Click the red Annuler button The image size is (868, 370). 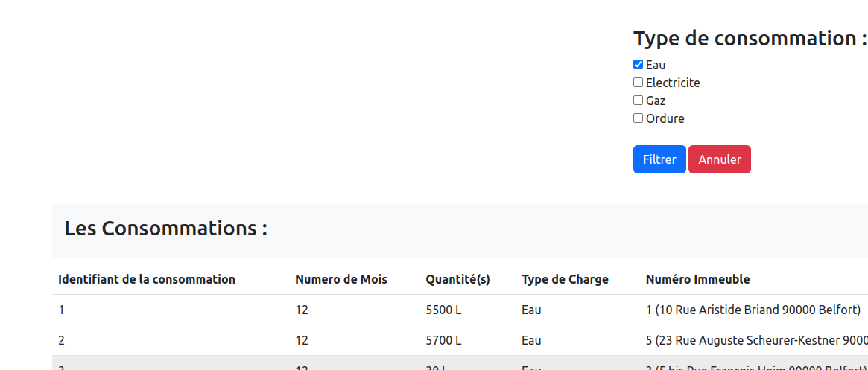pos(719,159)
